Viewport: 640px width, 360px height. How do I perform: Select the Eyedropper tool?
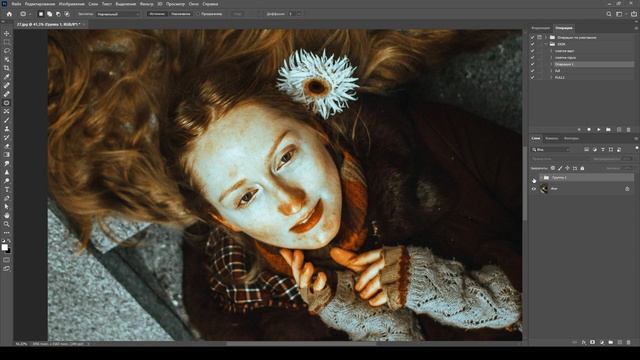click(x=7, y=77)
